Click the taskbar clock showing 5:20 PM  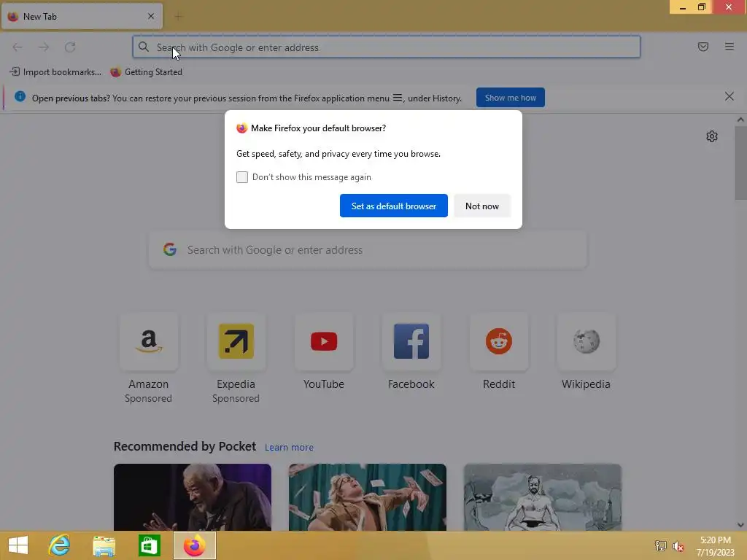[x=715, y=546]
